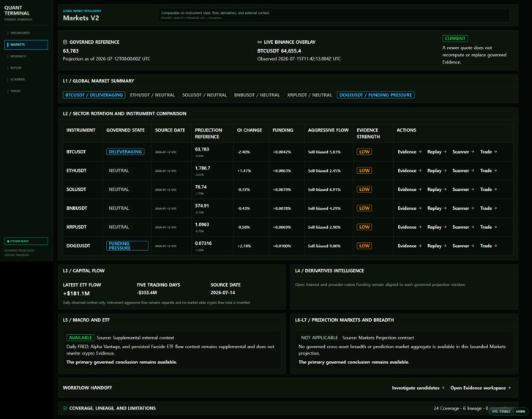Open Scanner link for DOGEUSDT row
Screen dimensions: 532x419
coord(463,246)
